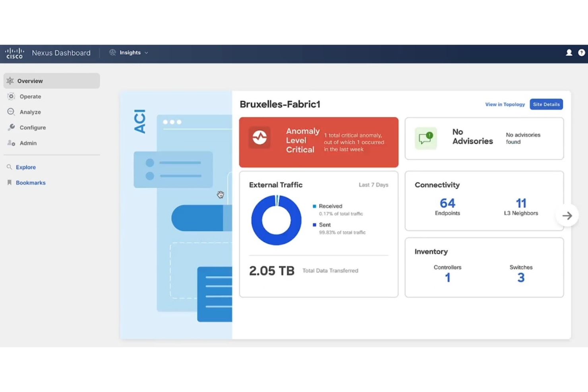Screen dimensions: 588x392
Task: Click the advisories chat-bubble icon
Action: pyautogui.click(x=426, y=138)
